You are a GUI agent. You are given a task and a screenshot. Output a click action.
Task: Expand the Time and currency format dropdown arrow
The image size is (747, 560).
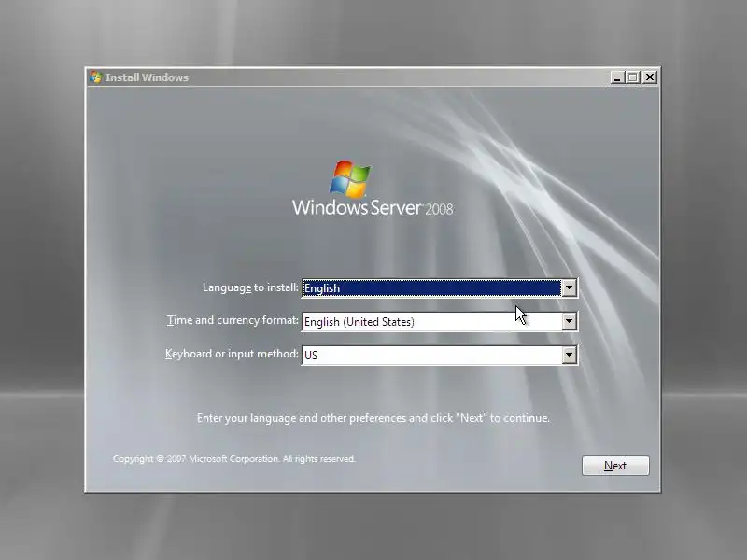click(569, 321)
